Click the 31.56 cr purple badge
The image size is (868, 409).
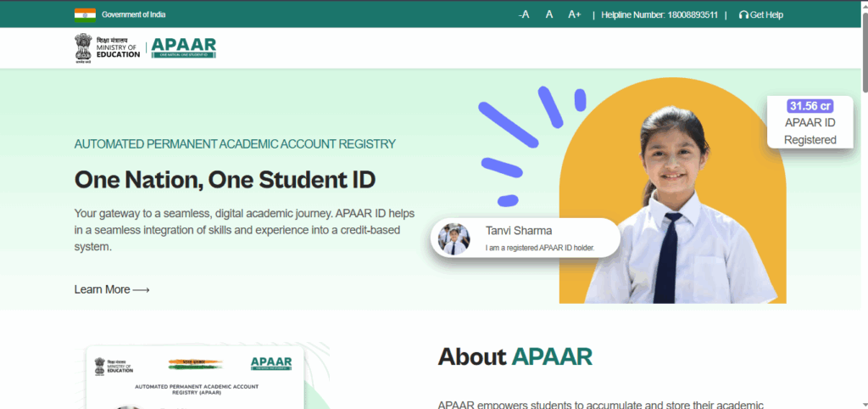click(x=810, y=106)
